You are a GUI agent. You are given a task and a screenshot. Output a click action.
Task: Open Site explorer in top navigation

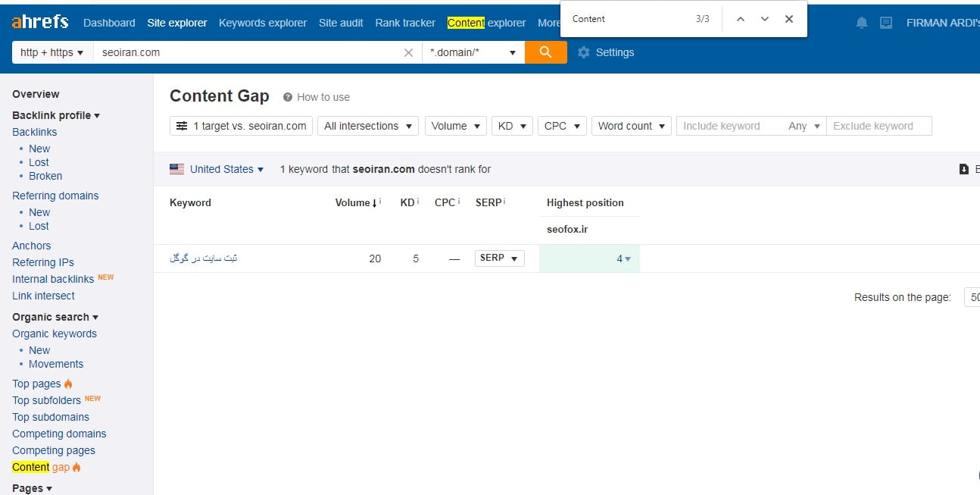coord(177,23)
